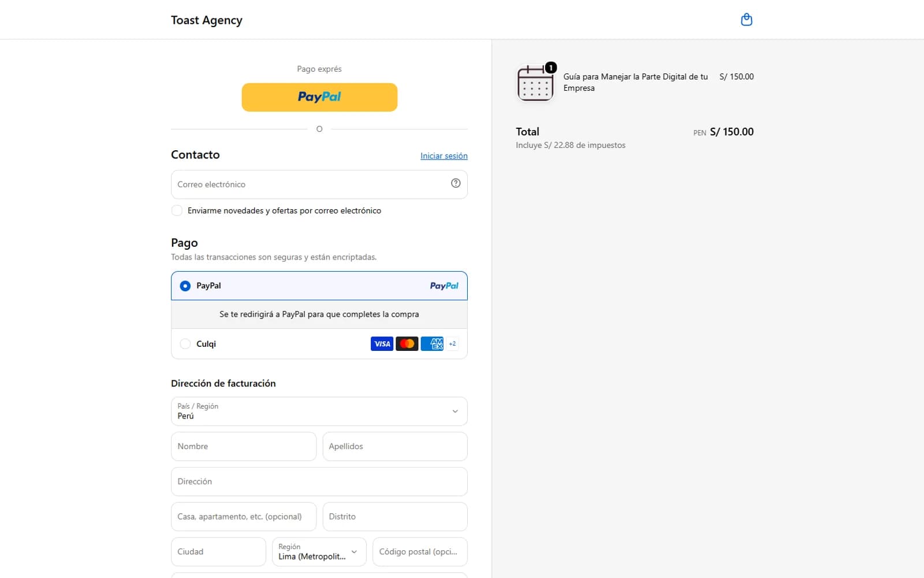Click the 'Incluye S/ 22.88 de impuestos' text
The height and width of the screenshot is (578, 924).
pos(571,145)
